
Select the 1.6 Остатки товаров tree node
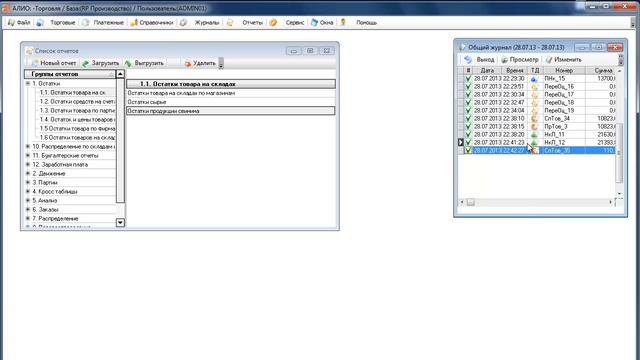click(77, 137)
